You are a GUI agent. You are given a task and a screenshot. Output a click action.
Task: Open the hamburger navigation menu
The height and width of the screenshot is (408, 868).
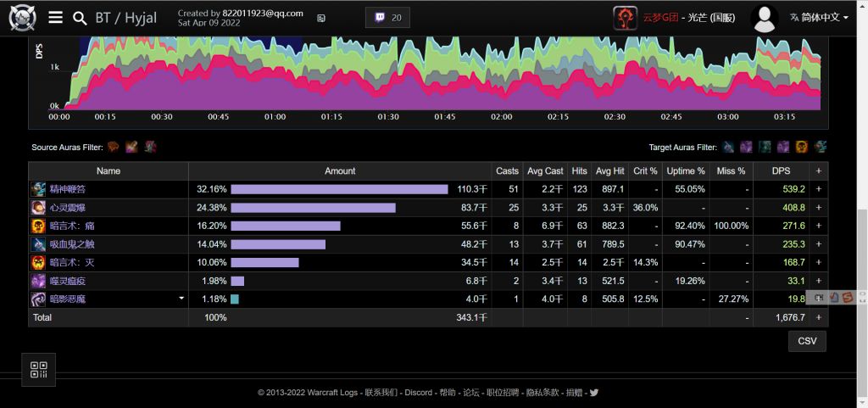coord(56,18)
